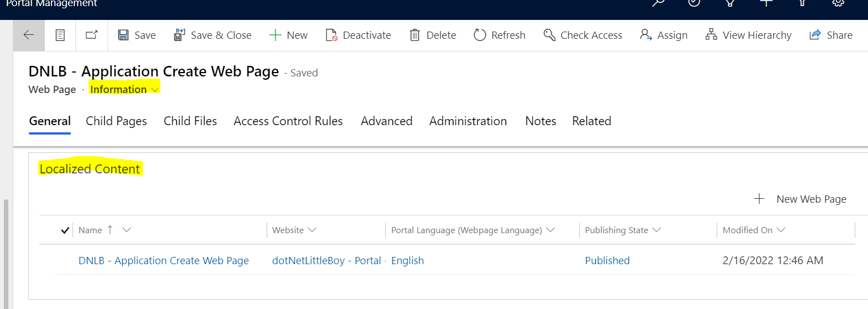Open the DNLB - Application Create Web Page link
Image resolution: width=868 pixels, height=309 pixels.
(x=164, y=260)
